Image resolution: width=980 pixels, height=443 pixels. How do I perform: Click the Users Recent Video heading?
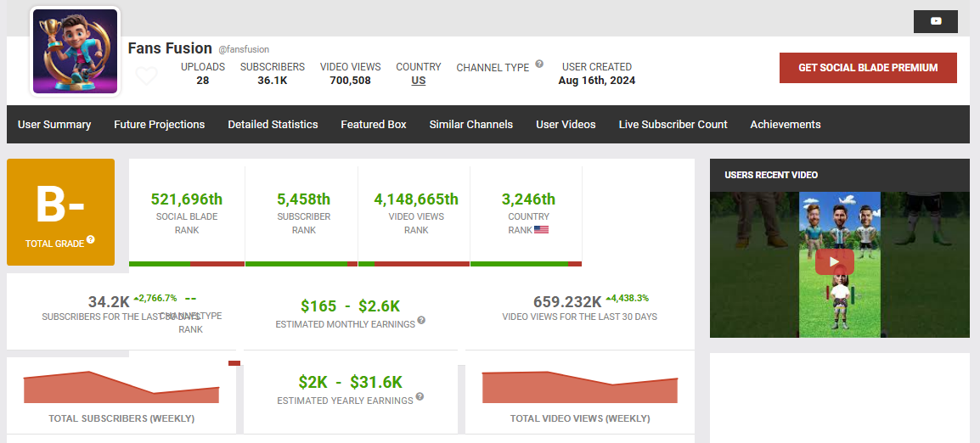pos(771,175)
